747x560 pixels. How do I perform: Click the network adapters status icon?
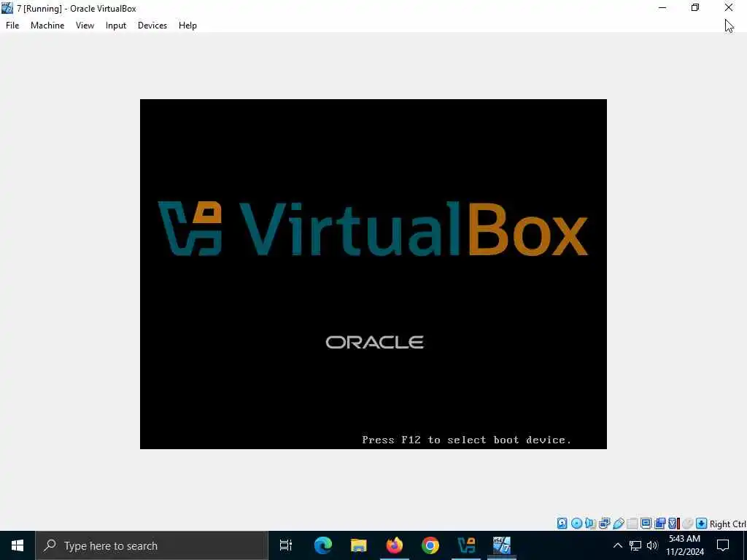pos(604,524)
